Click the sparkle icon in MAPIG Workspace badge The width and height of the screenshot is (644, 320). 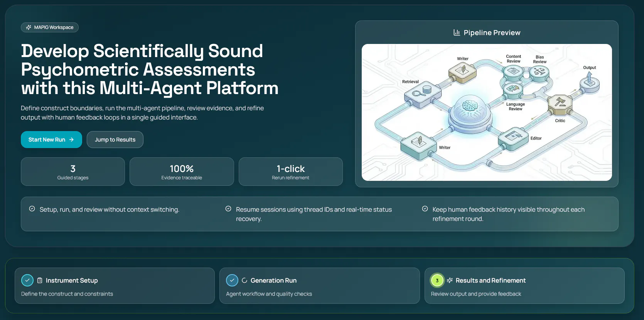[29, 27]
